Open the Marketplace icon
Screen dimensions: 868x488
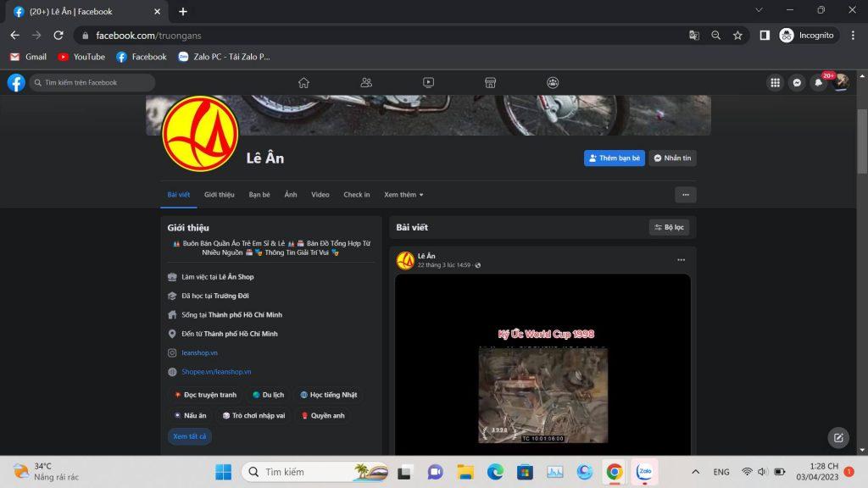[x=490, y=82]
